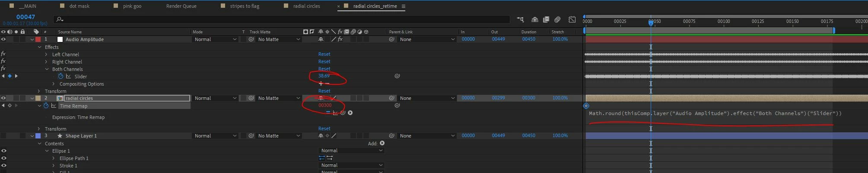The image size is (868, 173).
Task: Open the composition mini-flowchart icon
Action: pyautogui.click(x=520, y=19)
